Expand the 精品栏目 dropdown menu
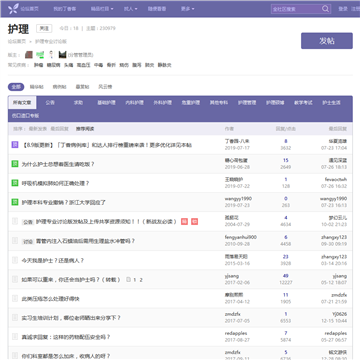Viewport: 360px width, 360px height. (x=102, y=9)
